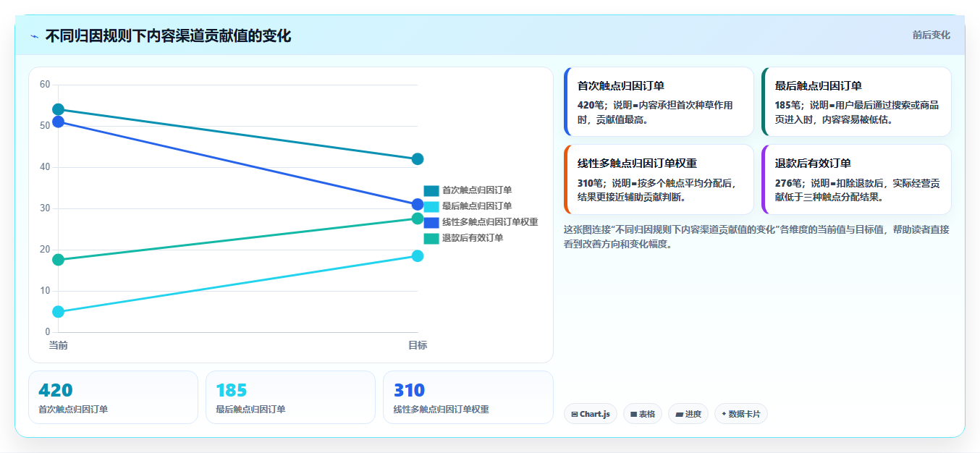Image resolution: width=980 pixels, height=453 pixels.
Task: Open the 最后触点归因订单 info card with 185笔
Action: point(856,101)
